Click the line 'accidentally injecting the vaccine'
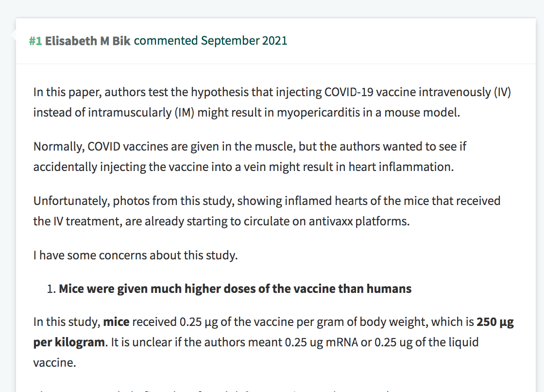Image resolution: width=544 pixels, height=392 pixels. tap(243, 167)
